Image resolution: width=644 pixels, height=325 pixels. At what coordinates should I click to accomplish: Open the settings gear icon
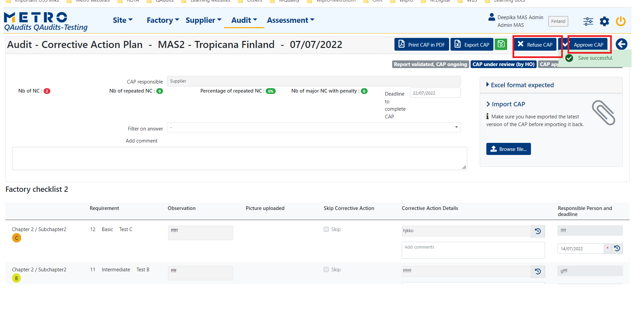pyautogui.click(x=604, y=21)
